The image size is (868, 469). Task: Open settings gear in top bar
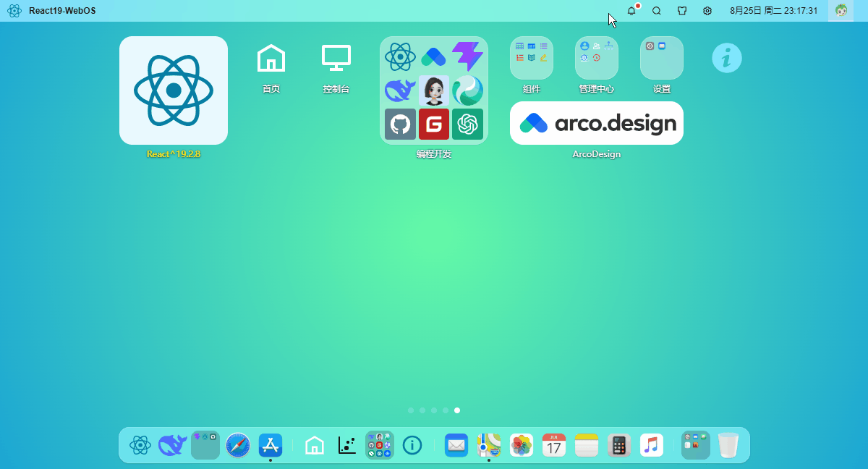(707, 11)
